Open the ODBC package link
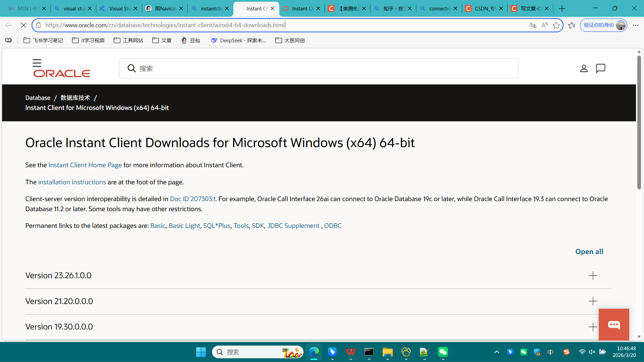The width and height of the screenshot is (644, 362). pyautogui.click(x=333, y=226)
